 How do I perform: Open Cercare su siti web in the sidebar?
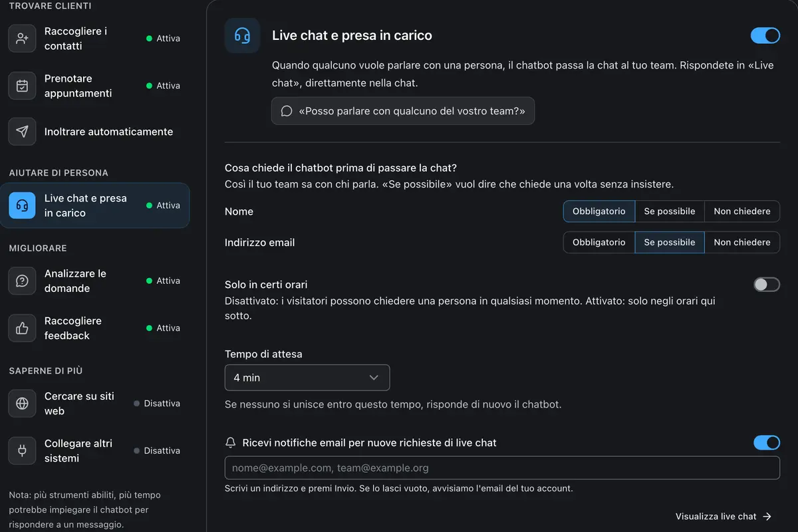[x=94, y=404]
